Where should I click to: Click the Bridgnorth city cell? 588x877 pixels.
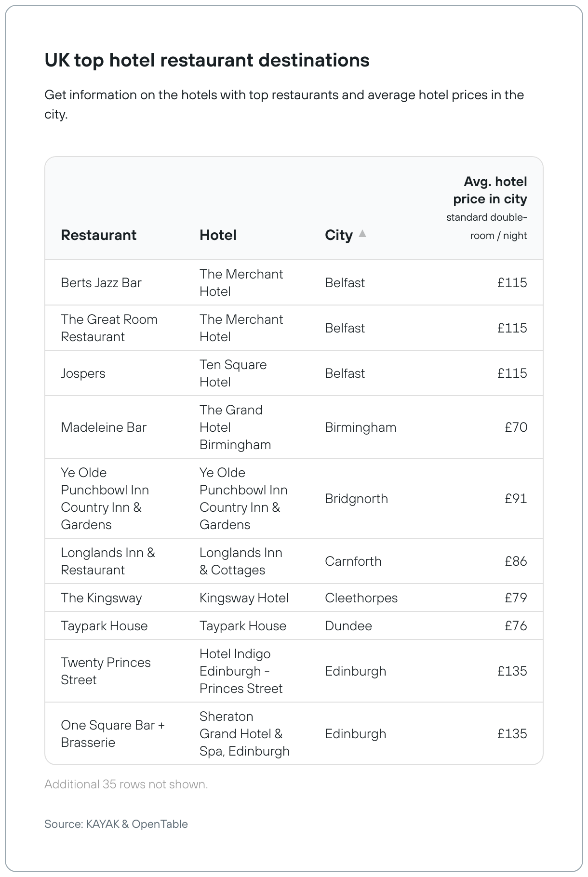tap(356, 499)
